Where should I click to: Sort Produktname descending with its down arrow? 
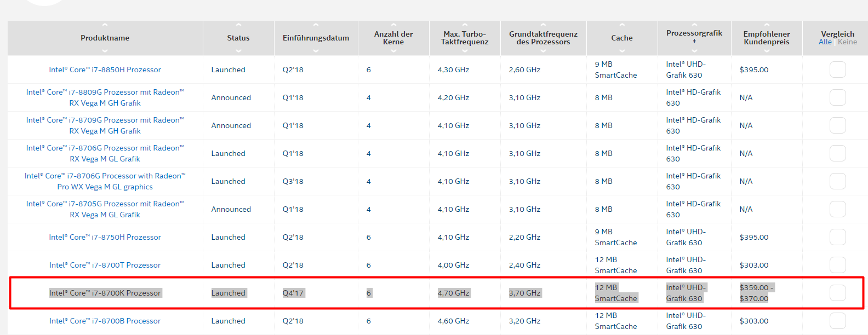(105, 51)
